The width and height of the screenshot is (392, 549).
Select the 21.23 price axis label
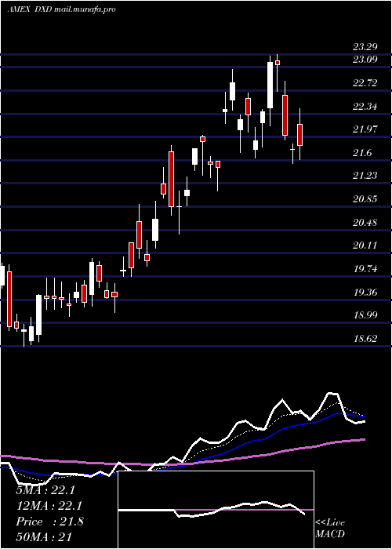365,176
